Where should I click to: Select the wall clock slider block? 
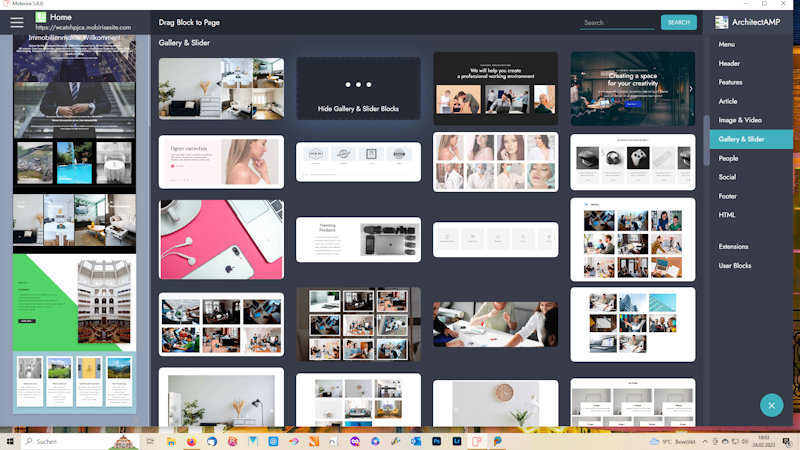495,403
